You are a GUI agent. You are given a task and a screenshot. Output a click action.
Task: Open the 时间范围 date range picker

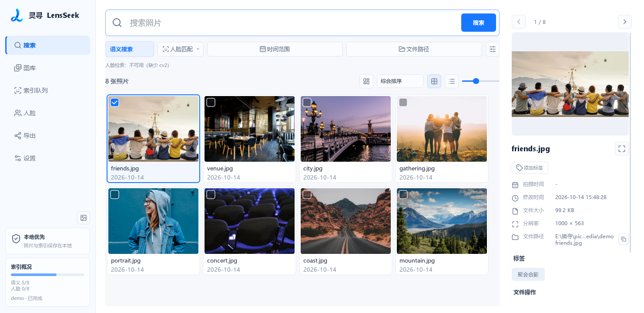coord(275,49)
